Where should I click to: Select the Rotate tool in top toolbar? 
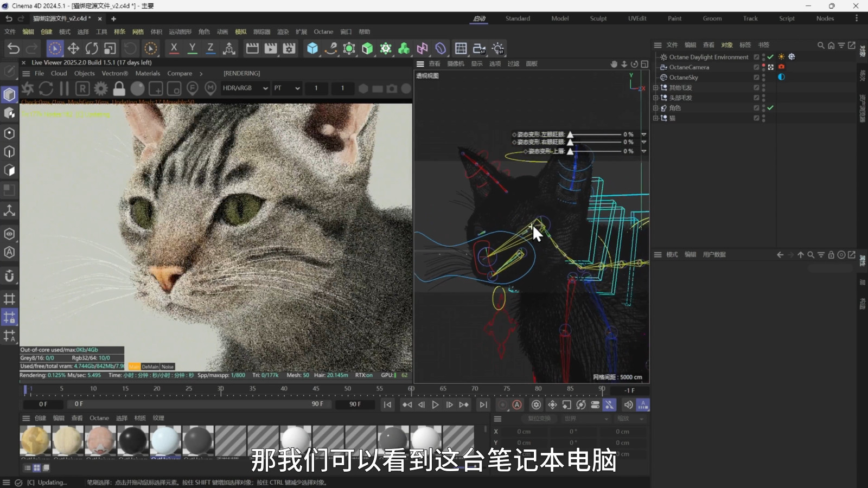92,48
